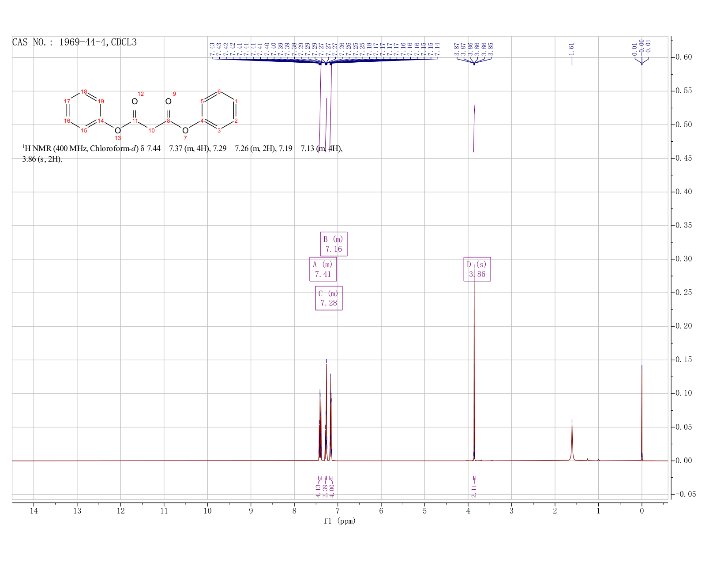Click atom number 17 on the left phenyl ring
Screen dimensions: 728x563
coord(67,102)
